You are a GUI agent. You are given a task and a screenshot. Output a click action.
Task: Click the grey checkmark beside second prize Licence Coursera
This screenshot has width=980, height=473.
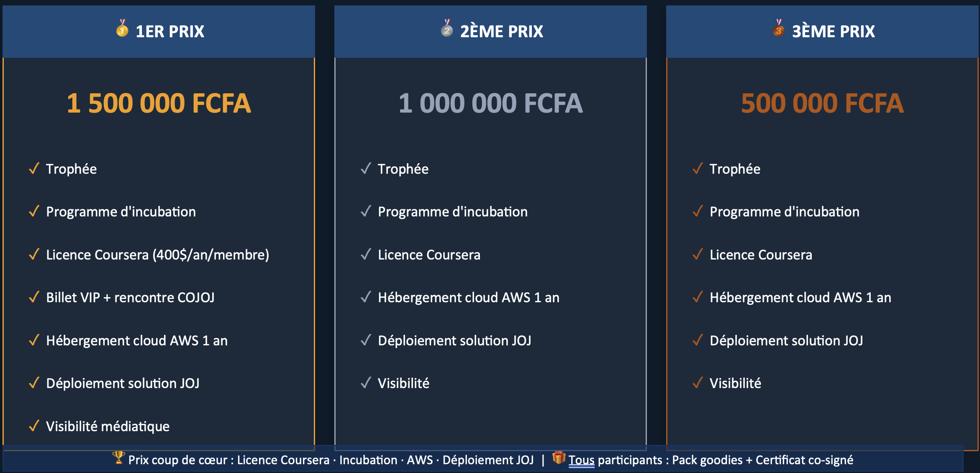[x=366, y=254]
